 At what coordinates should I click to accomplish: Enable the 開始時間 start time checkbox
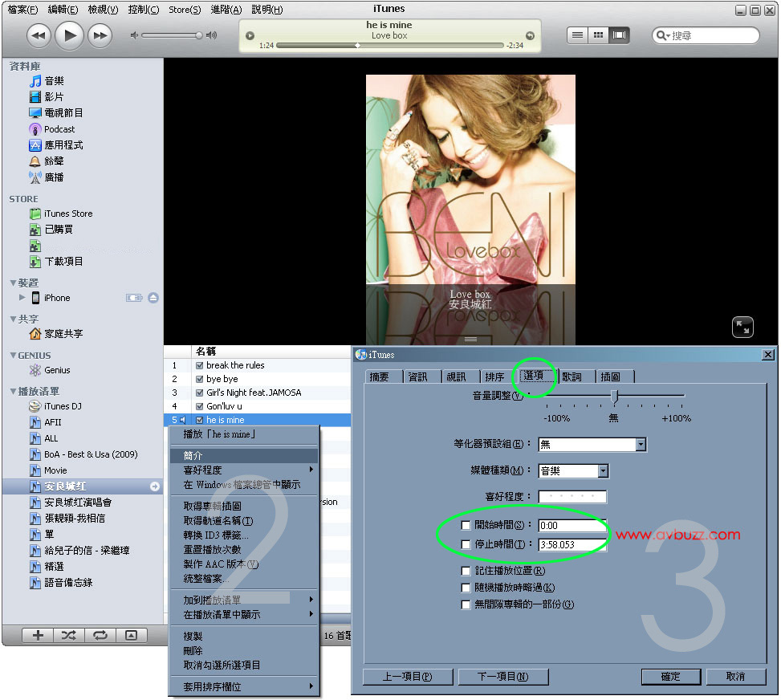(466, 525)
